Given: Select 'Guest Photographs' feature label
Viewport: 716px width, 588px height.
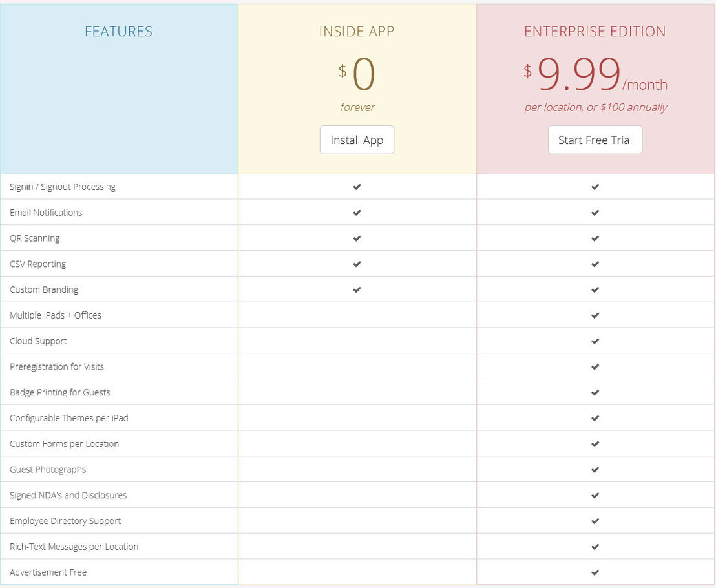Looking at the screenshot, I should (48, 469).
